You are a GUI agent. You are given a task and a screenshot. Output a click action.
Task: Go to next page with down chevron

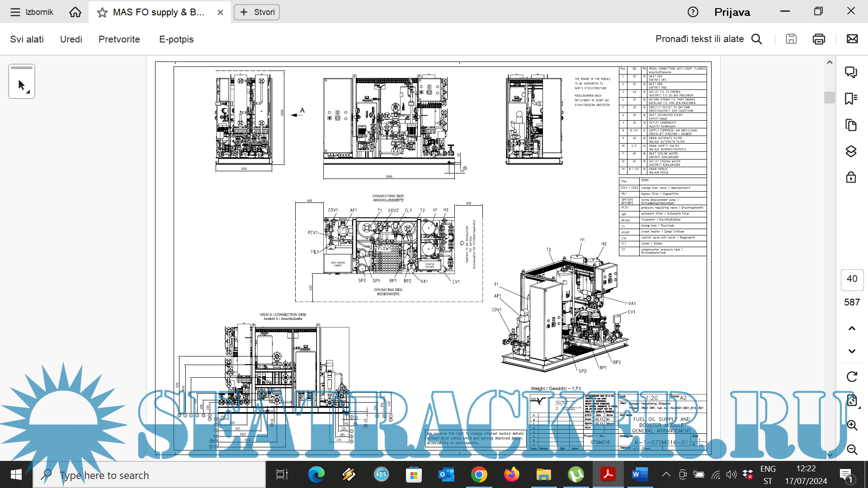[852, 351]
